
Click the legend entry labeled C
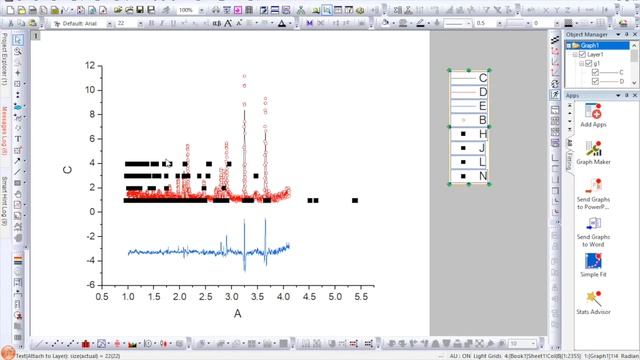pos(469,78)
